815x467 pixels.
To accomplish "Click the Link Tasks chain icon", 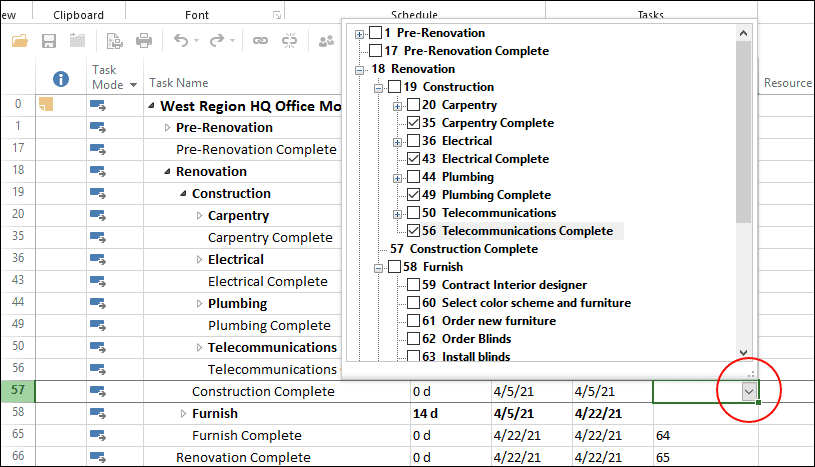I will point(260,41).
